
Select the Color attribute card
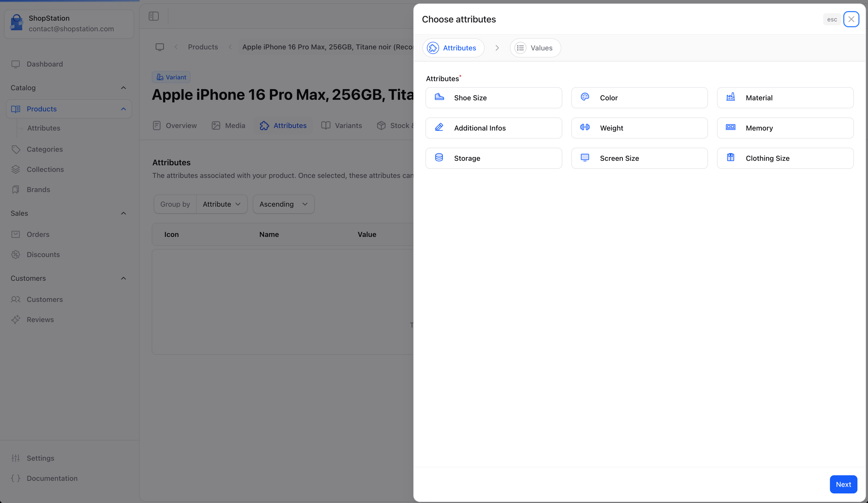point(639,98)
